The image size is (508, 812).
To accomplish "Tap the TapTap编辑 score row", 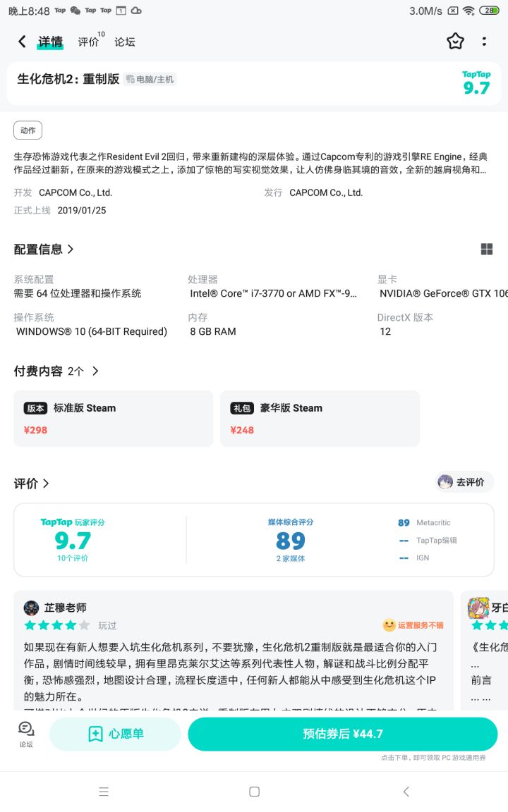I will (x=428, y=540).
